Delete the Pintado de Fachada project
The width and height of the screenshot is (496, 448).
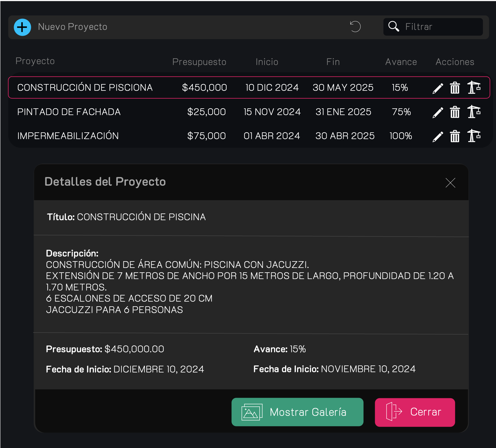(x=455, y=112)
